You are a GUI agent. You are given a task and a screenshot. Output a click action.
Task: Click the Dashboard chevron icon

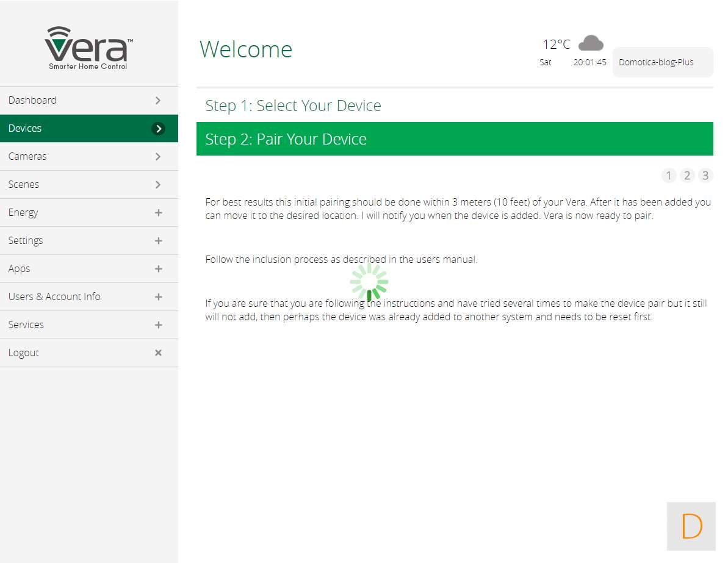(158, 101)
